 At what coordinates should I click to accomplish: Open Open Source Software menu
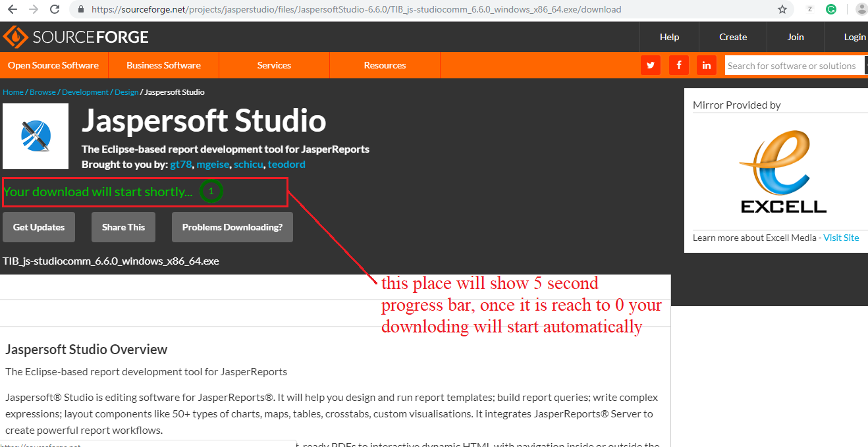click(53, 65)
